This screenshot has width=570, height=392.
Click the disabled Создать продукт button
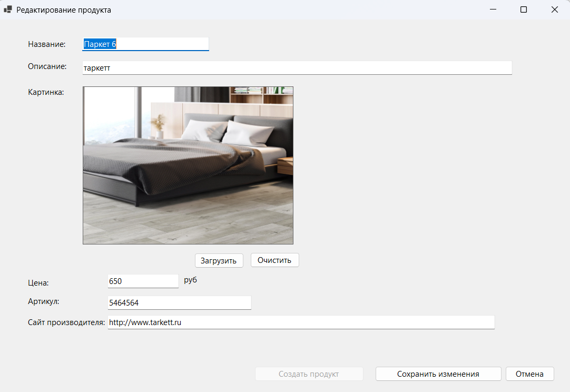click(x=309, y=374)
